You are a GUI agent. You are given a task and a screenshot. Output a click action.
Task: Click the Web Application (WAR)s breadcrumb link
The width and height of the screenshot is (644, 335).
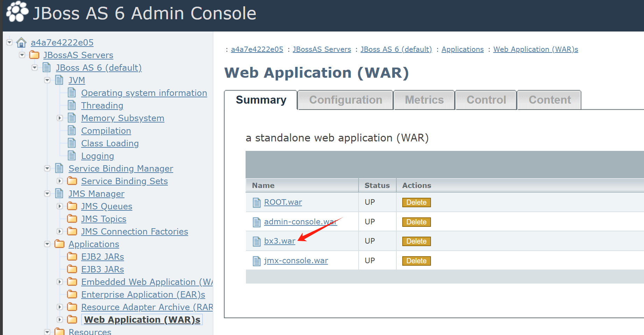536,49
